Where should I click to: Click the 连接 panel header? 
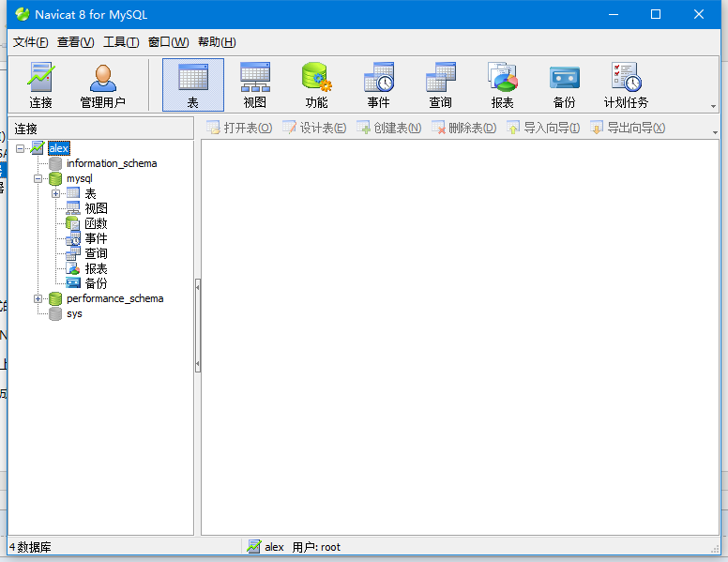click(100, 129)
